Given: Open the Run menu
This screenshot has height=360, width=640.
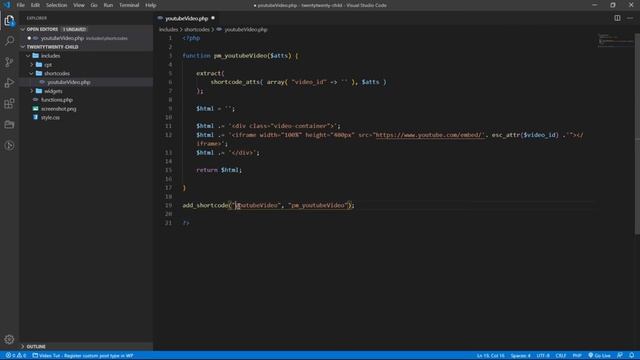Looking at the screenshot, I should click(x=108, y=5).
